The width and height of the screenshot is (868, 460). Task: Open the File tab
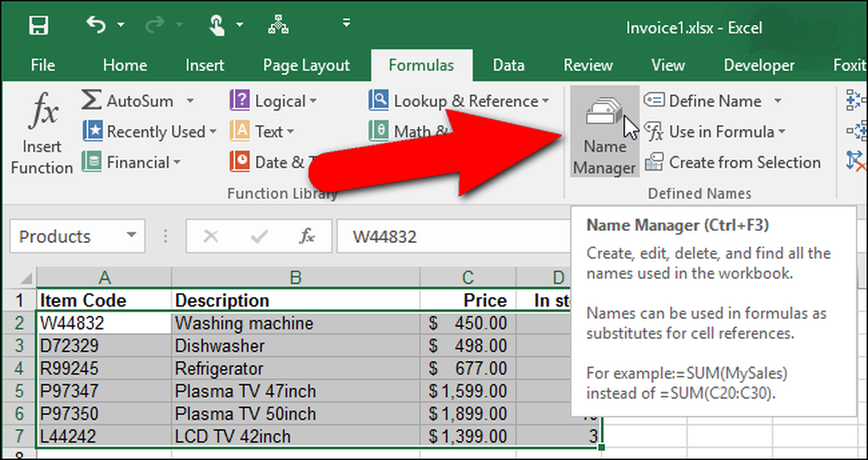point(43,65)
